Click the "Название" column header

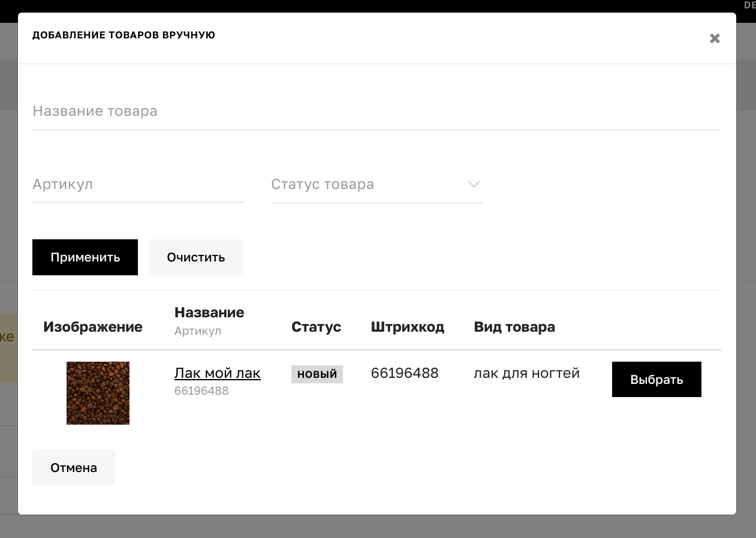(x=209, y=312)
